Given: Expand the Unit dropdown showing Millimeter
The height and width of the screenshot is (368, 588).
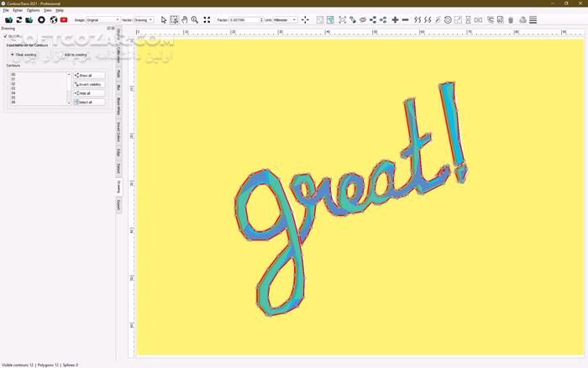Looking at the screenshot, I should point(286,19).
